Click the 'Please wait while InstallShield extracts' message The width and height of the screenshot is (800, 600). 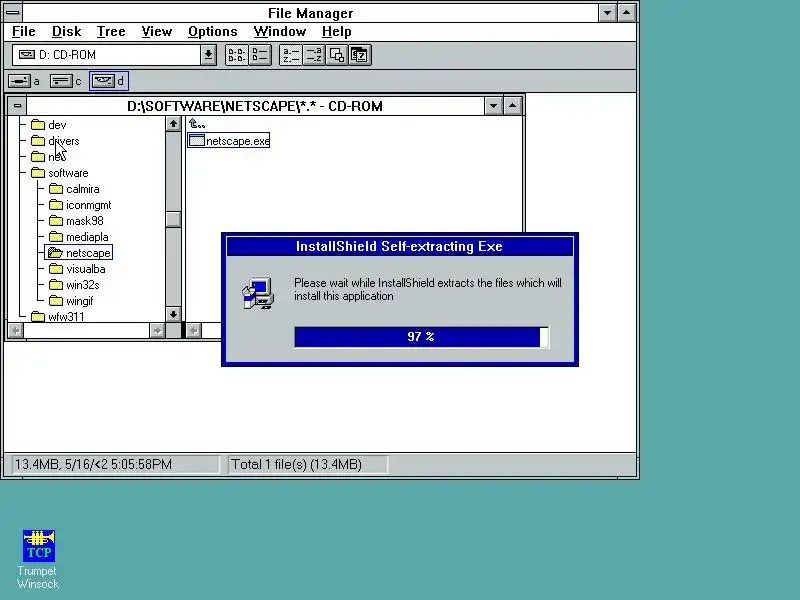coord(428,289)
